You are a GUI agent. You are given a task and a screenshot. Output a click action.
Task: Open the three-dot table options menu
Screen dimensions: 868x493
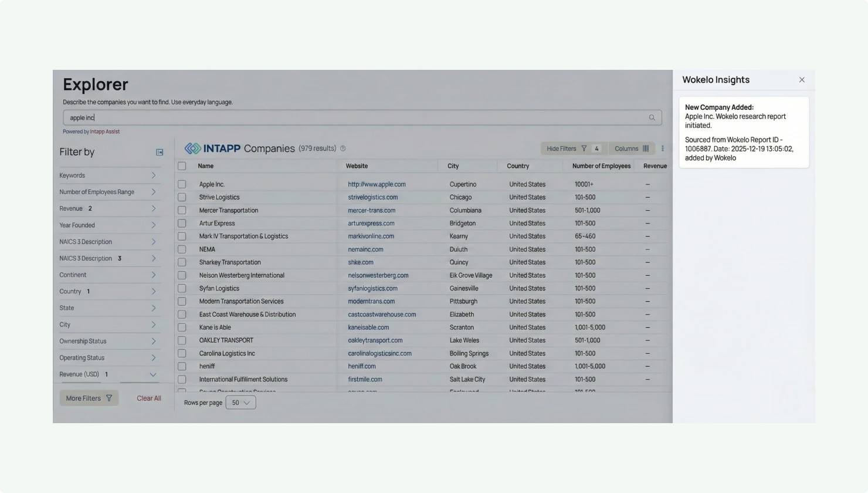tap(663, 148)
